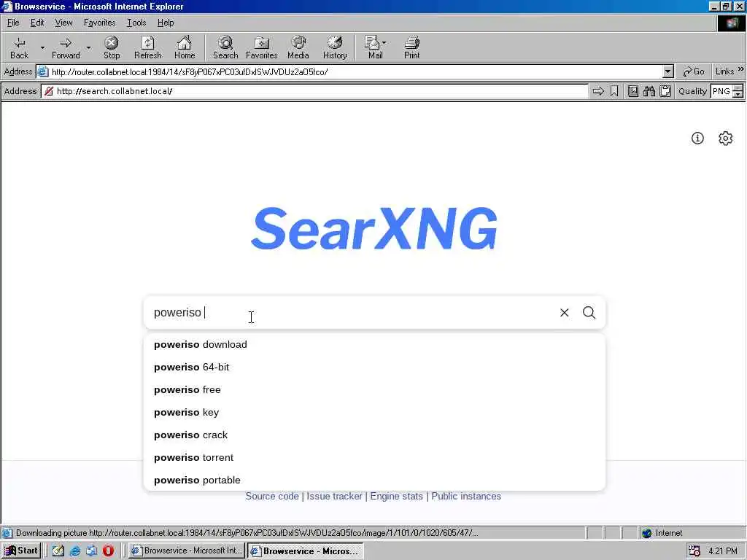
Task: Open the File menu
Action: 13,23
